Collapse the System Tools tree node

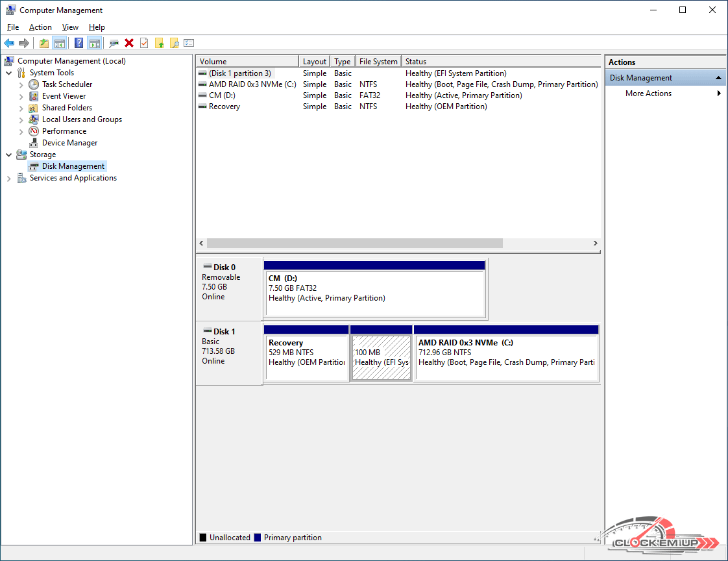9,73
